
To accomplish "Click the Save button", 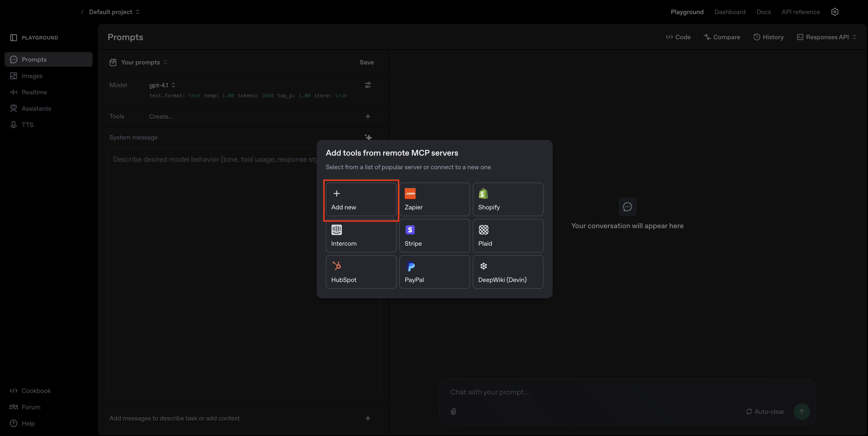I will (366, 62).
